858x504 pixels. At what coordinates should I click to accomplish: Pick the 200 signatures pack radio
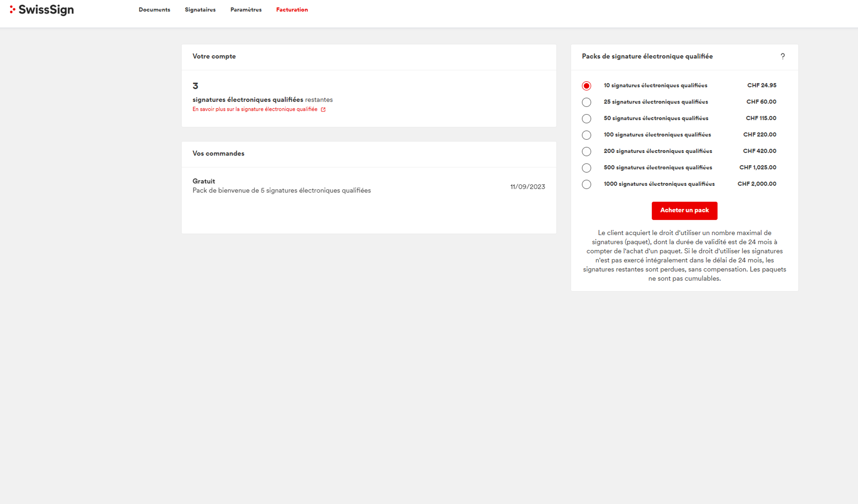[586, 151]
